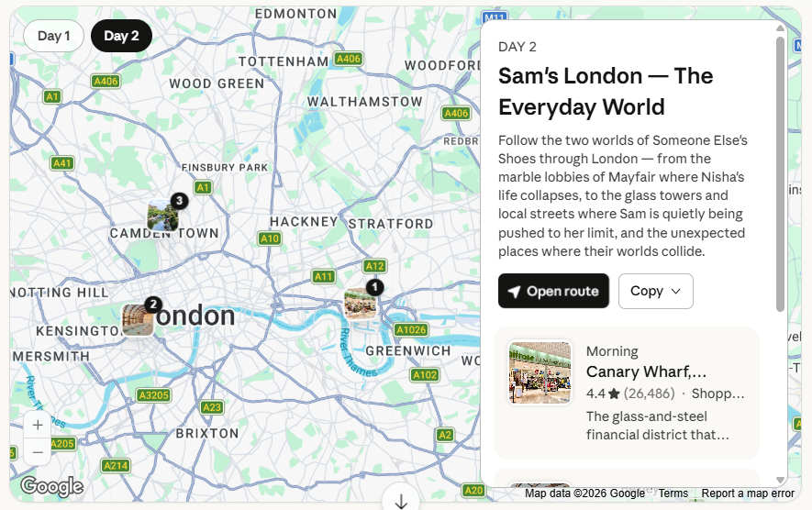Click the Canary Wharf 4.4 star rating
The width and height of the screenshot is (812, 510).
click(x=601, y=394)
